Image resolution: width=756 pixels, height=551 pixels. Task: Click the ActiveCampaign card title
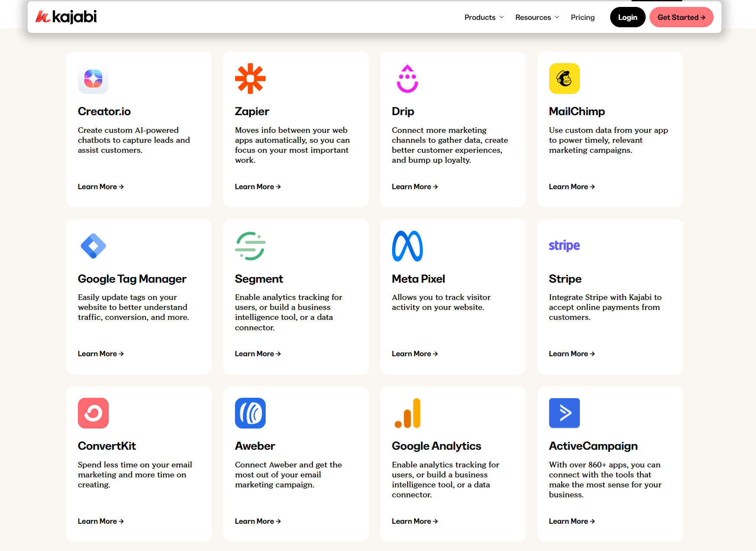tap(593, 446)
